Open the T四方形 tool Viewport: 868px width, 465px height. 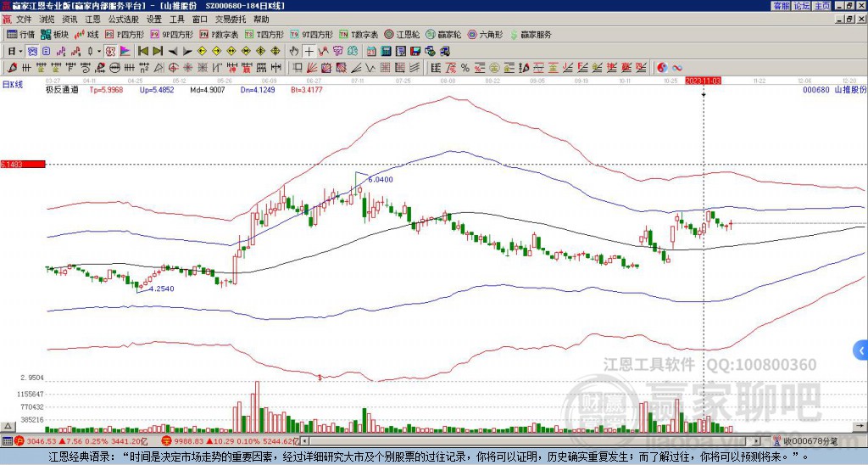click(x=264, y=34)
